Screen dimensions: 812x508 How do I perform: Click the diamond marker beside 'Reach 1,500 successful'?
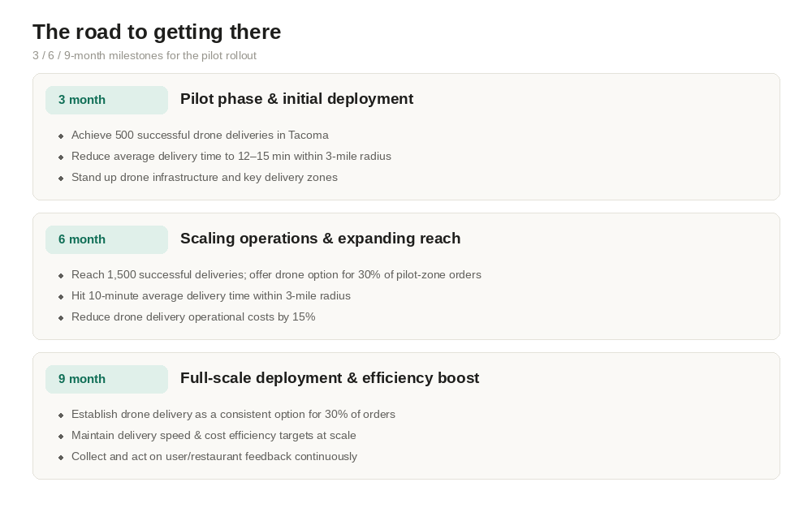click(x=61, y=276)
